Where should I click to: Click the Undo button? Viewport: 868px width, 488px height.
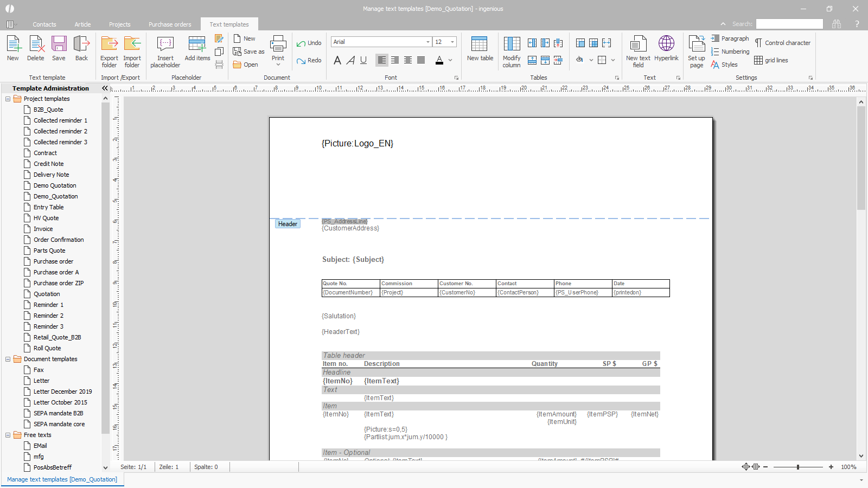pos(309,43)
